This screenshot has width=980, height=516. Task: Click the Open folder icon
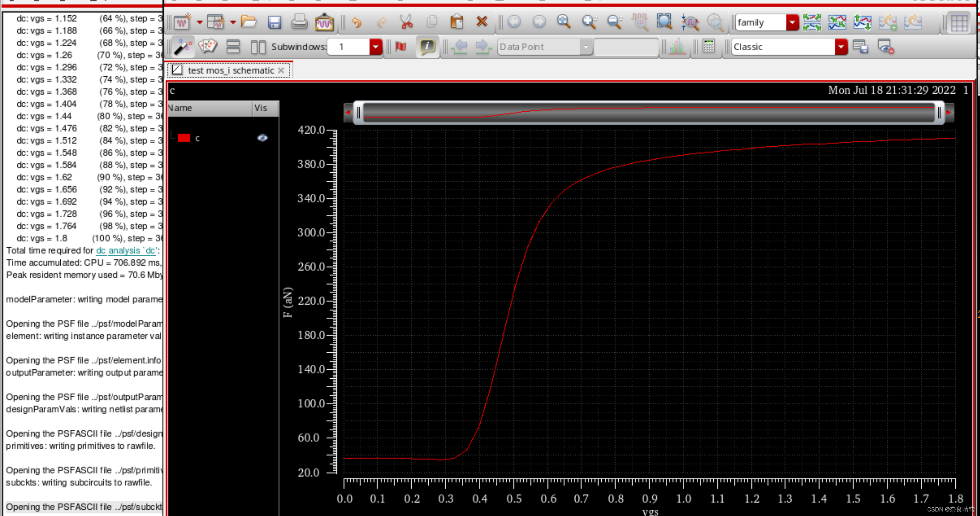[248, 22]
